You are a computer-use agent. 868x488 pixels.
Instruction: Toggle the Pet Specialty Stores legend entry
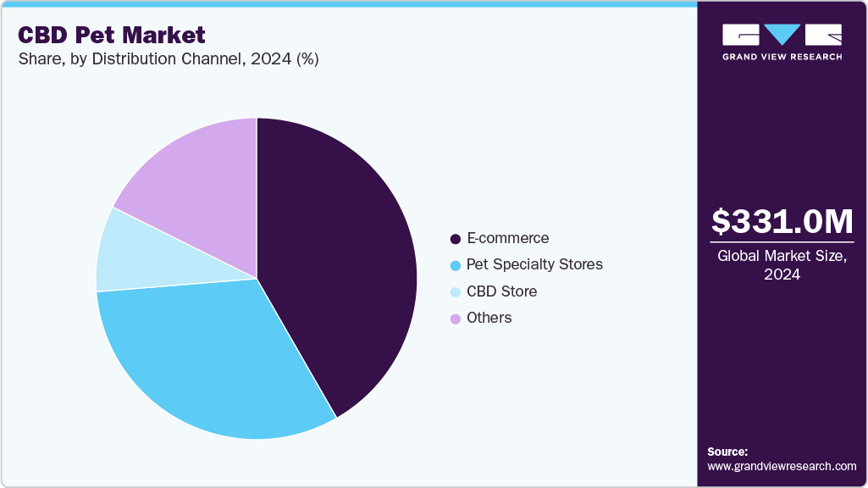pyautogui.click(x=534, y=264)
